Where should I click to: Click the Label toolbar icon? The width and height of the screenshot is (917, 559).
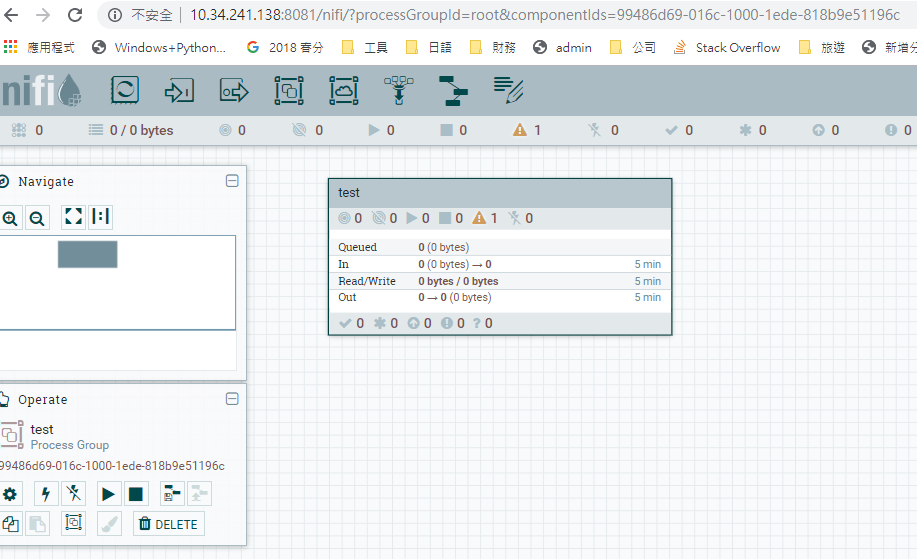(x=508, y=91)
